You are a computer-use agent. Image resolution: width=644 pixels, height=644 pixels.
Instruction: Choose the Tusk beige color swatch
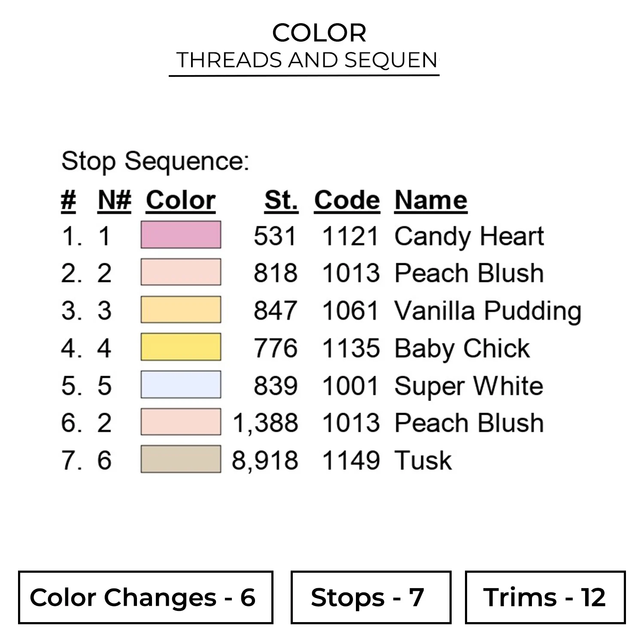tap(181, 459)
